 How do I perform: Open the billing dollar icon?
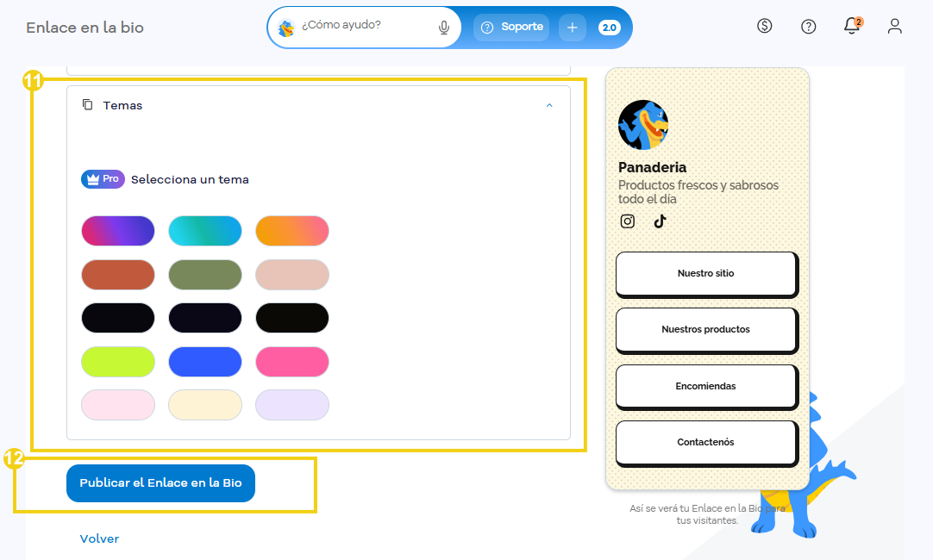click(765, 26)
